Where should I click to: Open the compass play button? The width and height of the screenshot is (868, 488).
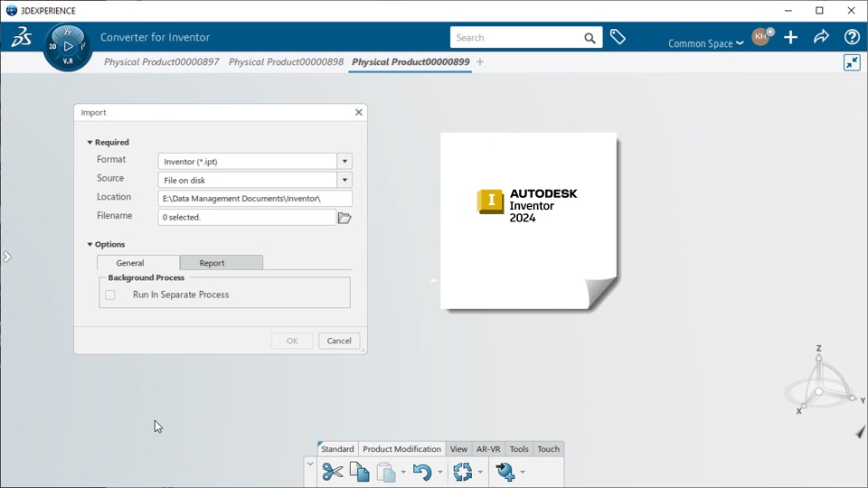pos(68,46)
